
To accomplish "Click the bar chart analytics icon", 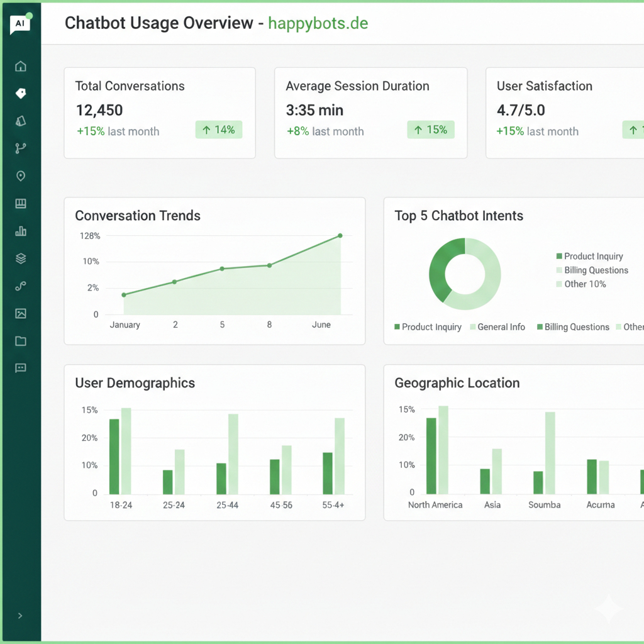I will (x=21, y=231).
